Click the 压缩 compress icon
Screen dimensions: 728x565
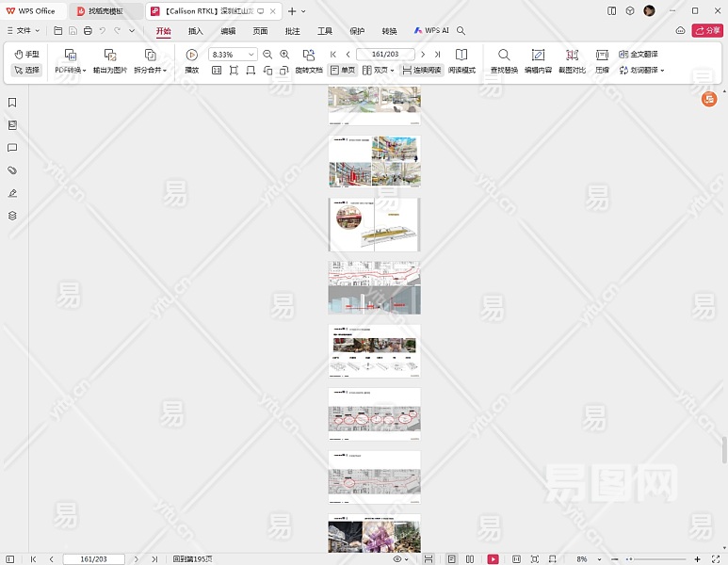point(602,56)
